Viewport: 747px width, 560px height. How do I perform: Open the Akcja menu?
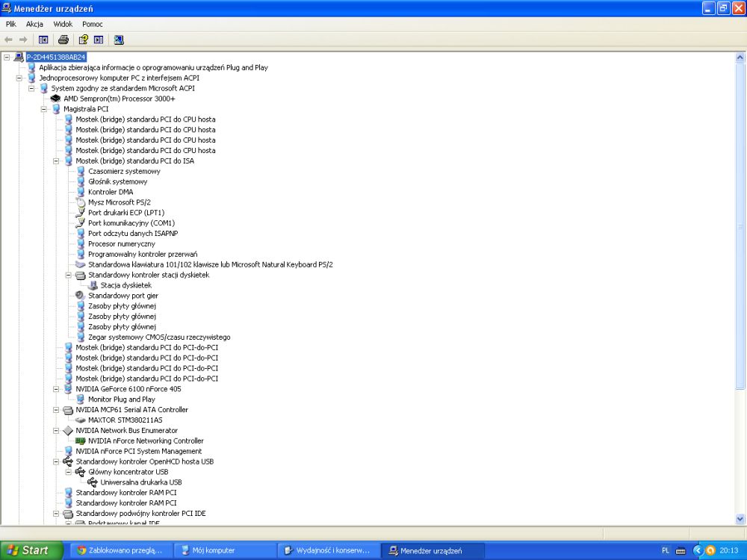(34, 24)
